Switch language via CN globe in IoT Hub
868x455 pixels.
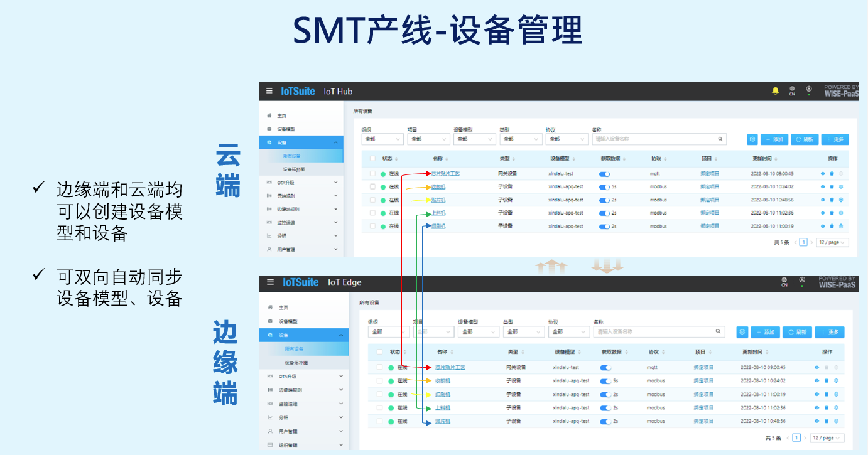[792, 91]
